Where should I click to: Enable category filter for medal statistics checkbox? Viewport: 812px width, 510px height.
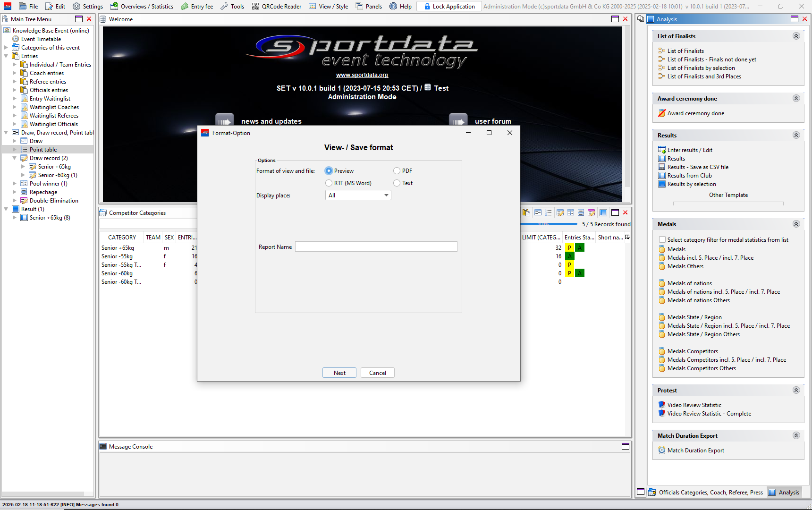coord(662,240)
